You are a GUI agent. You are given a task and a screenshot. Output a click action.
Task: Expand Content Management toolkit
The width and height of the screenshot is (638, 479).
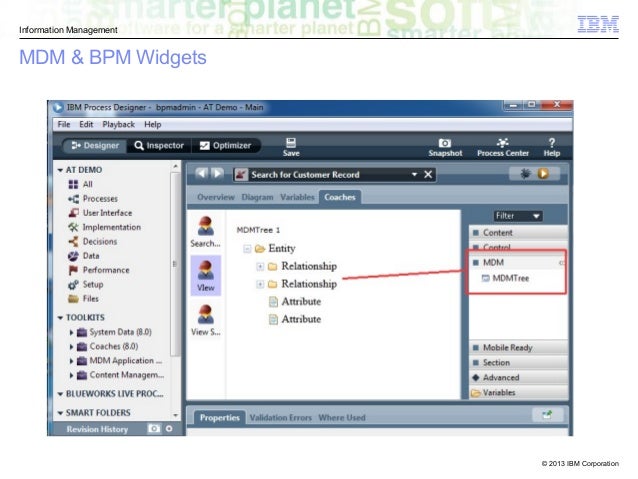coord(71,375)
